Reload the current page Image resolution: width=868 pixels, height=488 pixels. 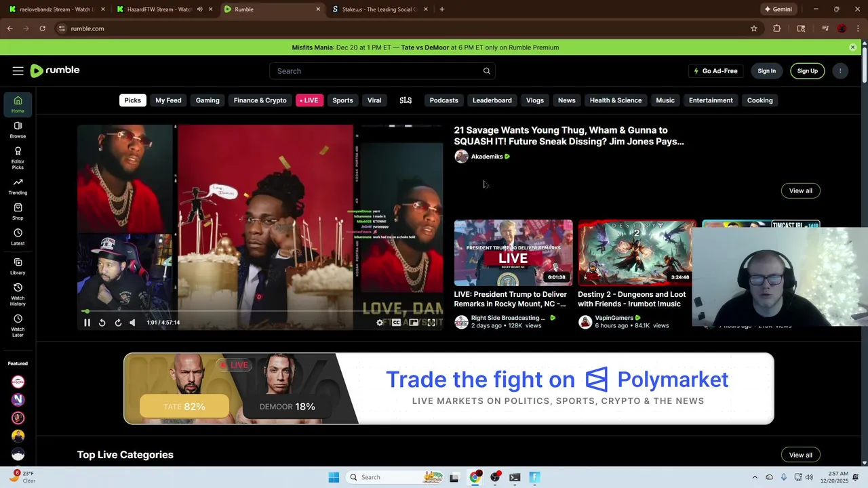[x=42, y=28]
